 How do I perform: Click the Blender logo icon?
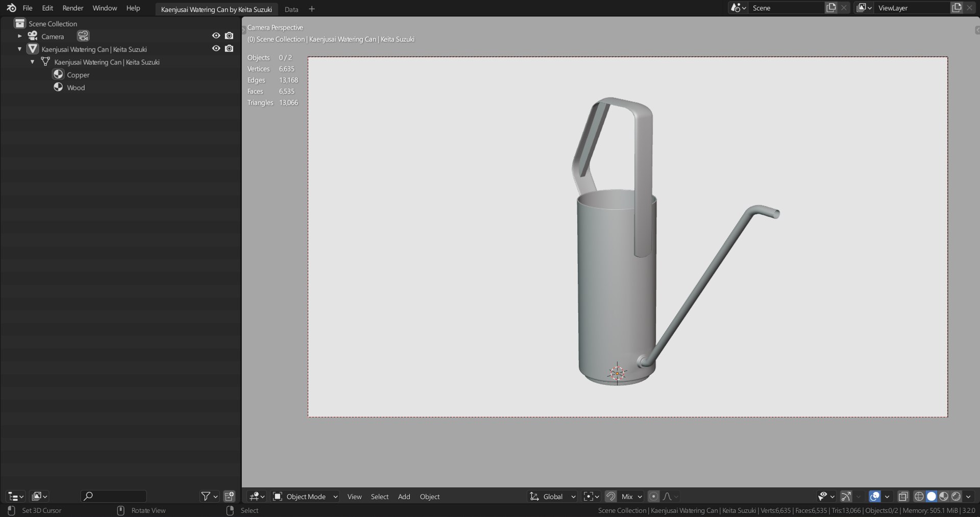tap(11, 8)
